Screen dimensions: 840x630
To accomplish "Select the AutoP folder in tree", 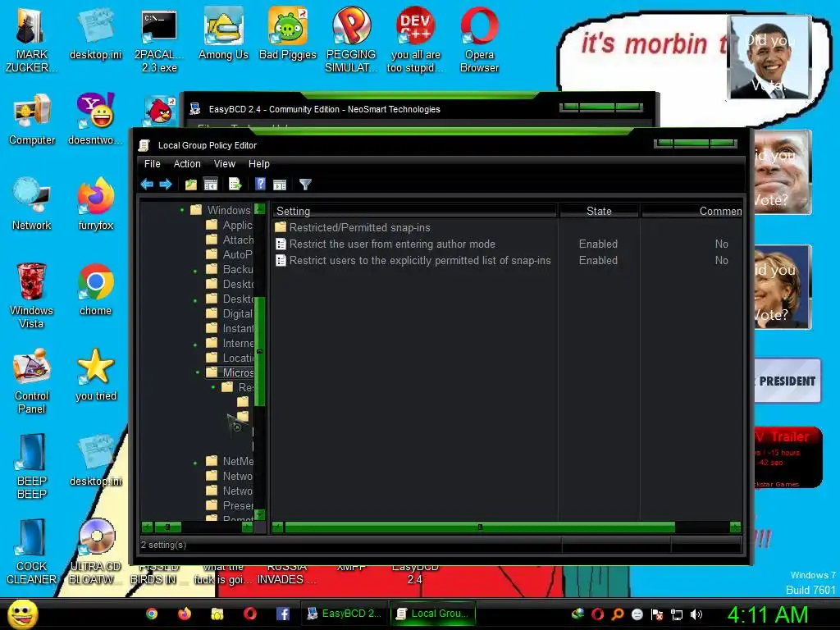I will tap(230, 254).
